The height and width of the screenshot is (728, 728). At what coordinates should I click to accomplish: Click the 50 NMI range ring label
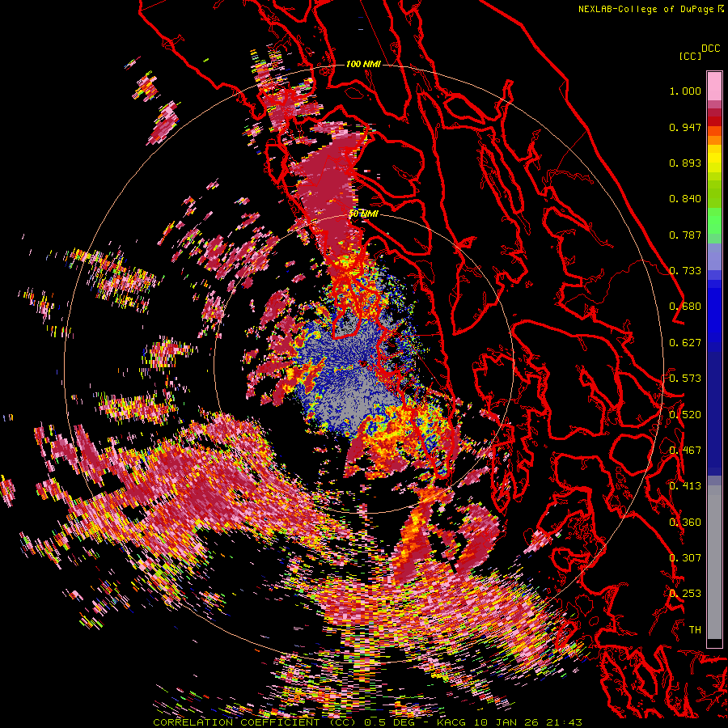363,214
